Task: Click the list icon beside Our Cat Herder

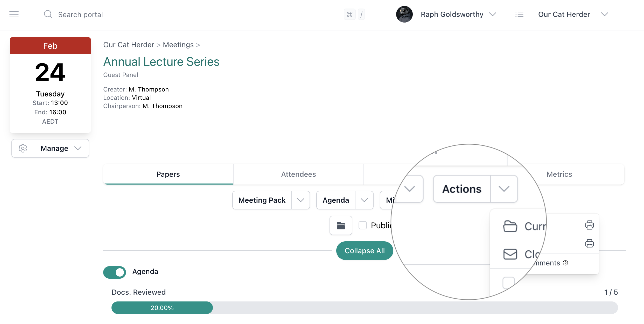Action: 519,14
